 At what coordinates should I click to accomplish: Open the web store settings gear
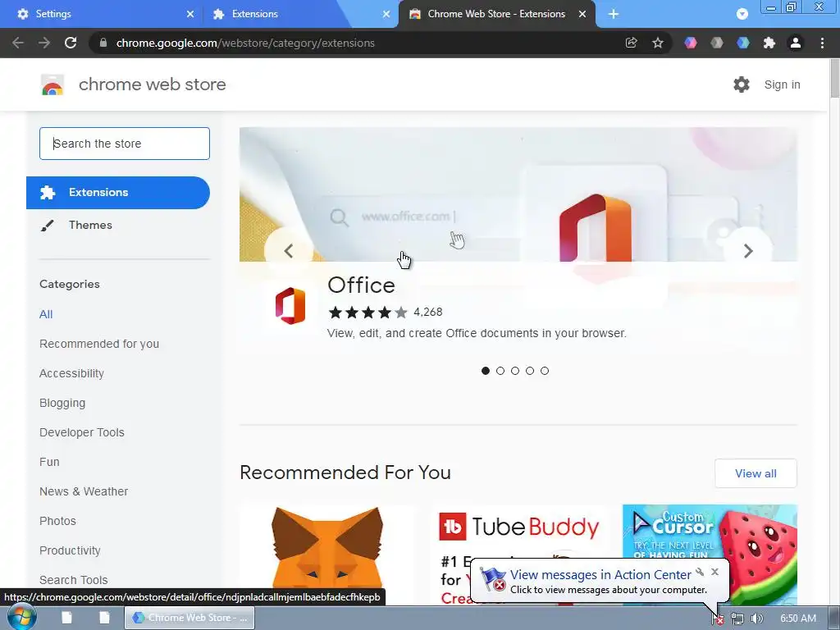(742, 84)
